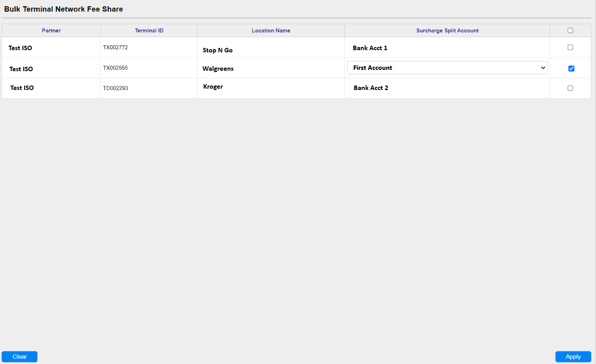The width and height of the screenshot is (596, 364).
Task: Check the select-all checkbox in the header
Action: pyautogui.click(x=570, y=30)
